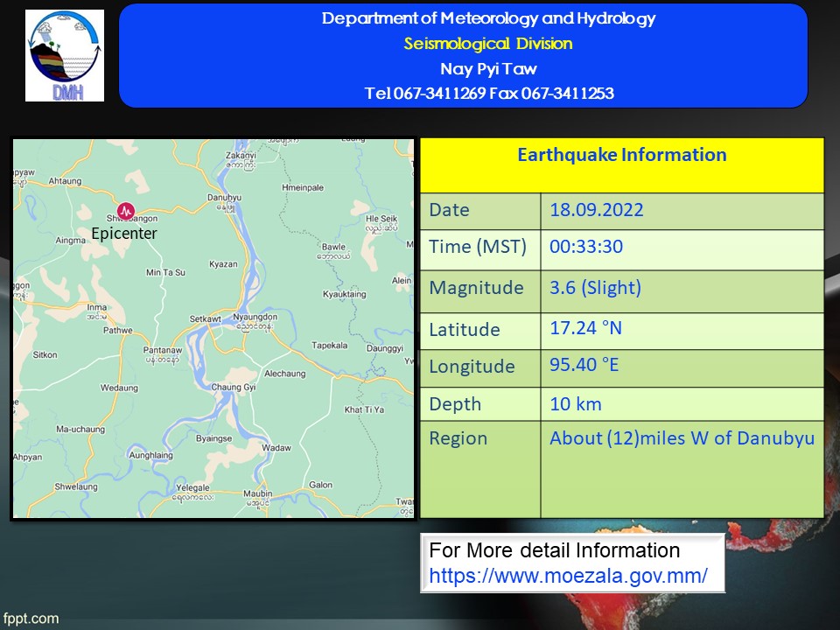840x630 pixels.
Task: Open the moezala.gov.mm link
Action: 568,576
